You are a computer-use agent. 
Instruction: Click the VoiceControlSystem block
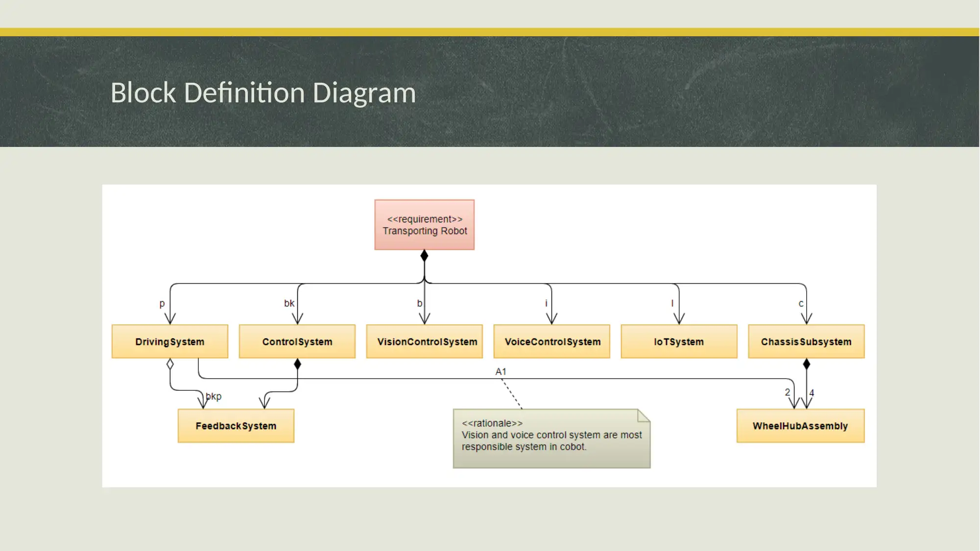pos(552,341)
